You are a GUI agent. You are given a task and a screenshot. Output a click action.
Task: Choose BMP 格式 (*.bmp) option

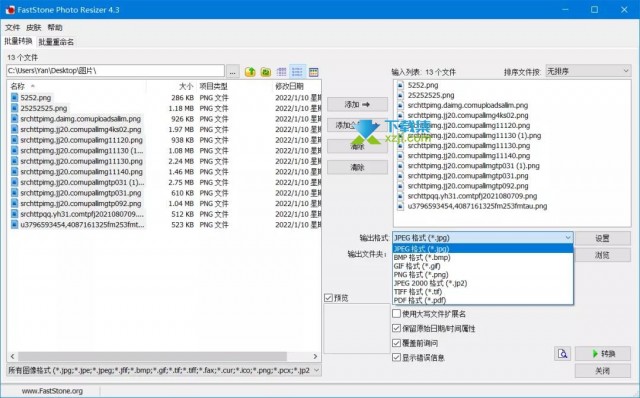[x=482, y=257]
